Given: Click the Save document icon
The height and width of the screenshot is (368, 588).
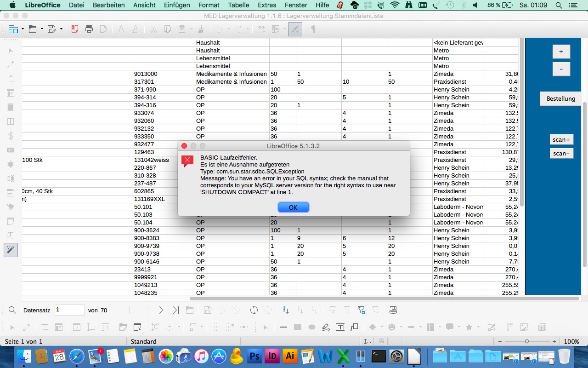Looking at the screenshot, I should pos(51,29).
